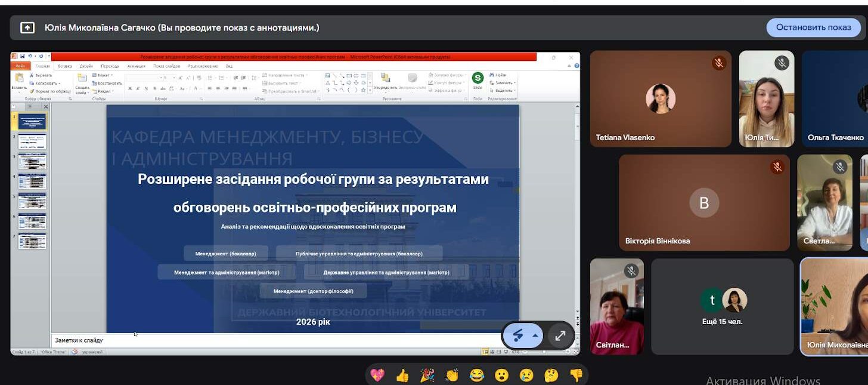
Task: Select slide 3 thumbnail in panel
Action: coord(32,162)
